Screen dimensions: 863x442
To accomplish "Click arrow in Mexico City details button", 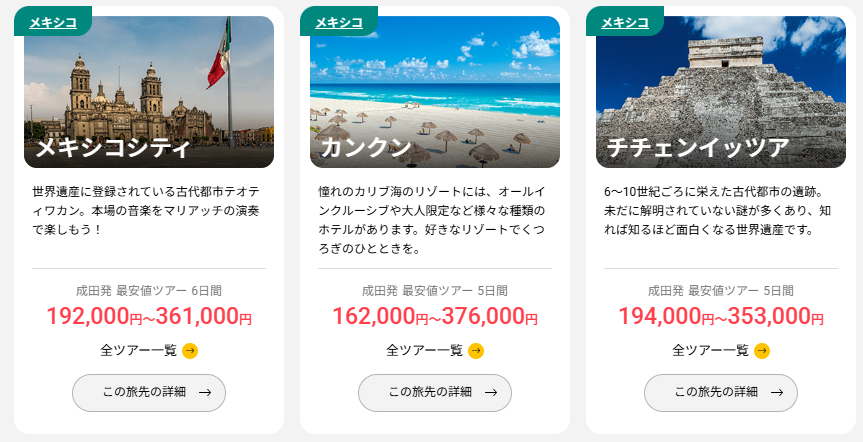I will tap(205, 392).
